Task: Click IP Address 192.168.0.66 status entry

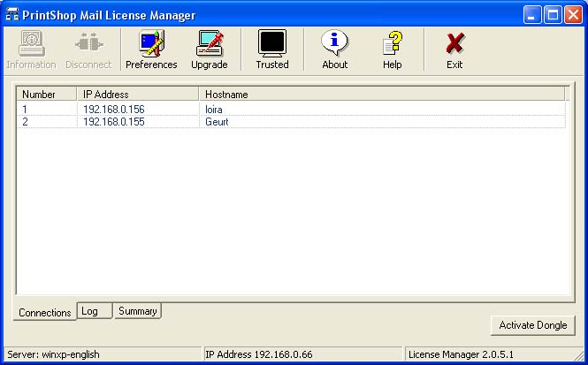Action: pos(303,354)
